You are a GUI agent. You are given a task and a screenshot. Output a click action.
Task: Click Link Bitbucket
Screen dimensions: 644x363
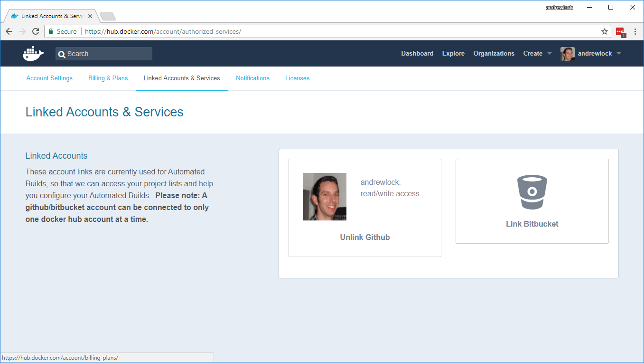click(x=532, y=224)
